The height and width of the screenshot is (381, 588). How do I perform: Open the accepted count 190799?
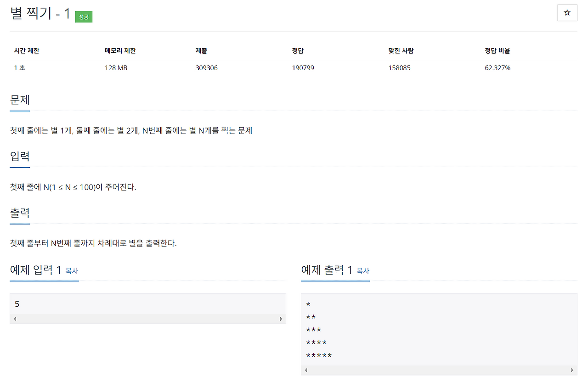(303, 67)
